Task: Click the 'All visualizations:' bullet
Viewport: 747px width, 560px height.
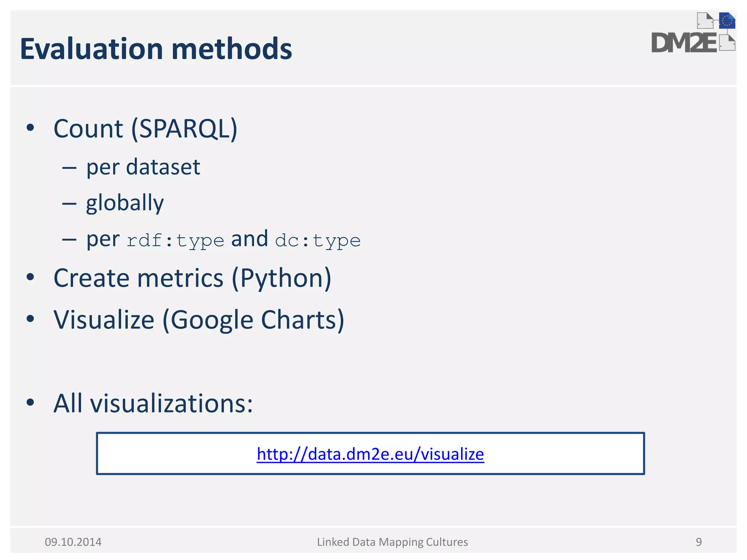Action: click(153, 404)
